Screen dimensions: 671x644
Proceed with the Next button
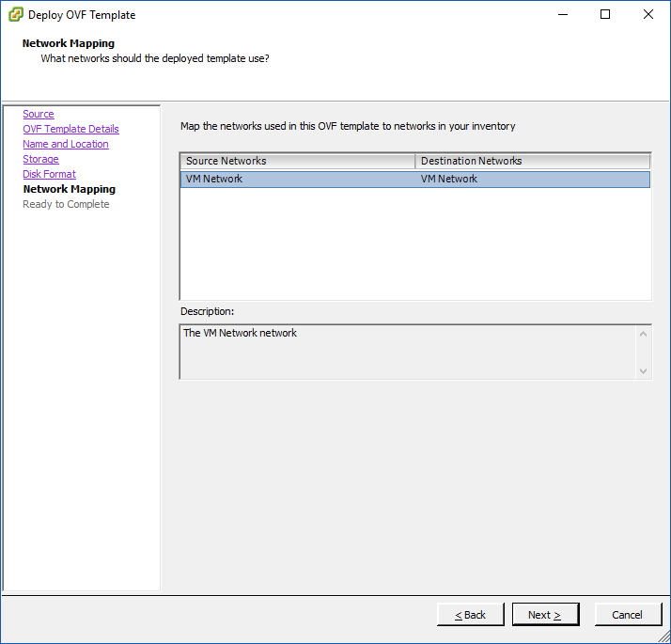coord(545,615)
